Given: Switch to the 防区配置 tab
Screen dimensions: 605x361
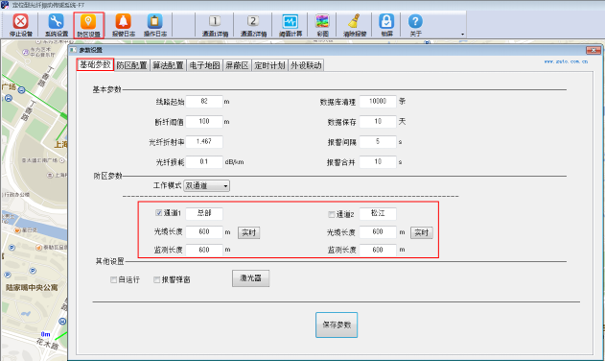Looking at the screenshot, I should coord(132,65).
